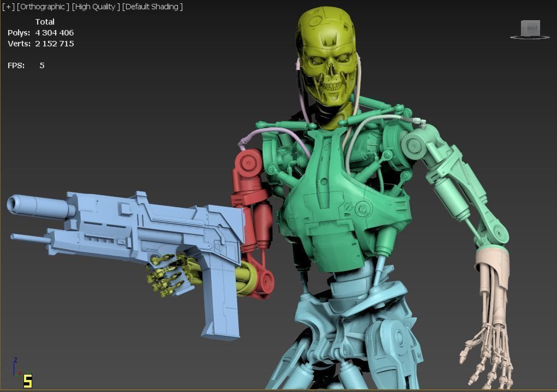Click the FPS value 5
The image size is (557, 392).
[42, 65]
